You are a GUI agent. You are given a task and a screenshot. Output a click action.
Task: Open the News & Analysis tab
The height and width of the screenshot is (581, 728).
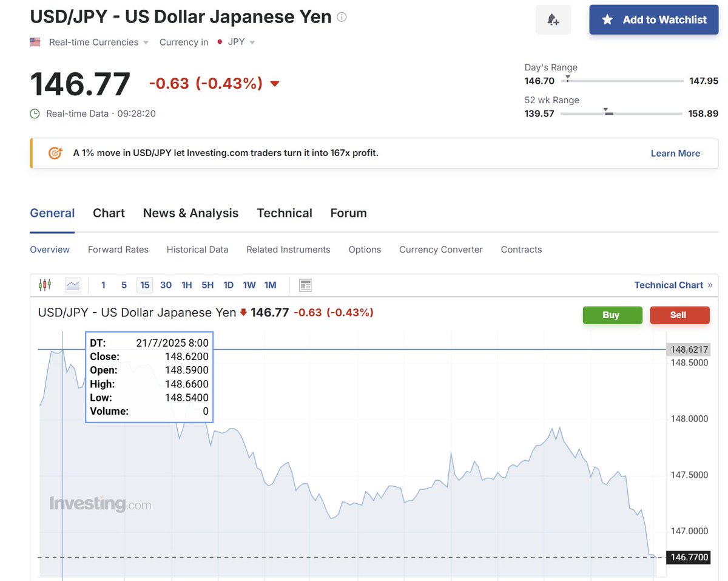(190, 213)
